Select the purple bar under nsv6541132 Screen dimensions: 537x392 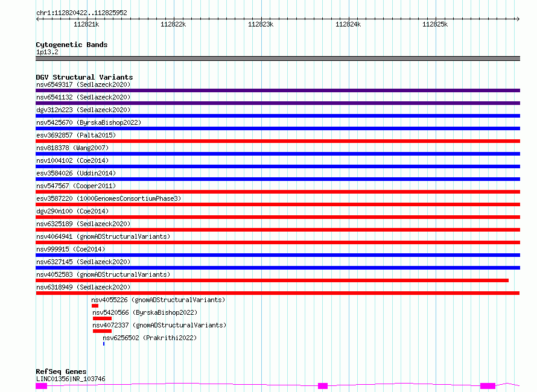pos(278,103)
